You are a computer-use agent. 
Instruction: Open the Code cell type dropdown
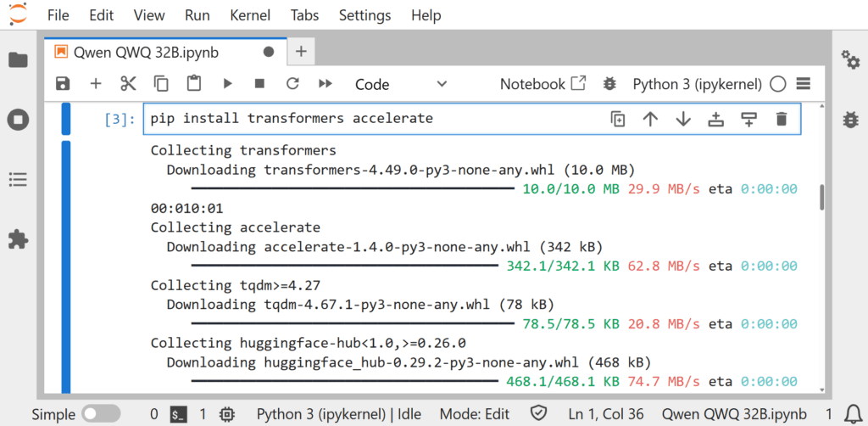click(x=400, y=84)
